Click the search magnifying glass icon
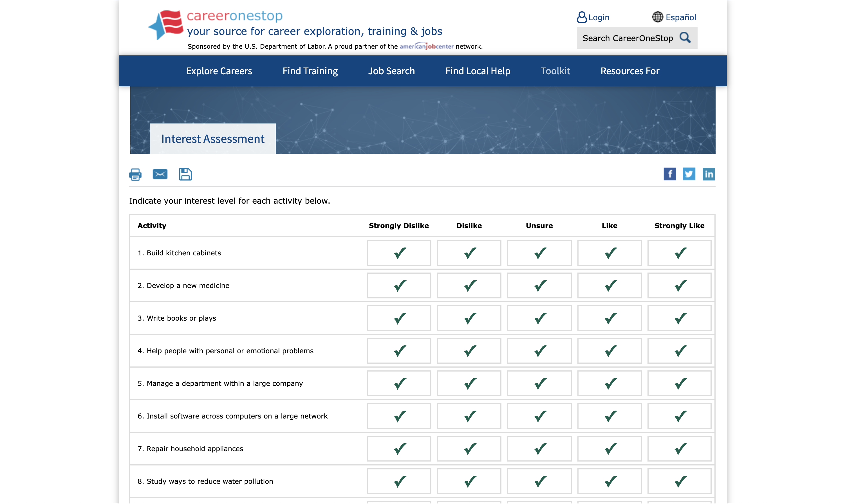Image resolution: width=865 pixels, height=504 pixels. click(685, 37)
